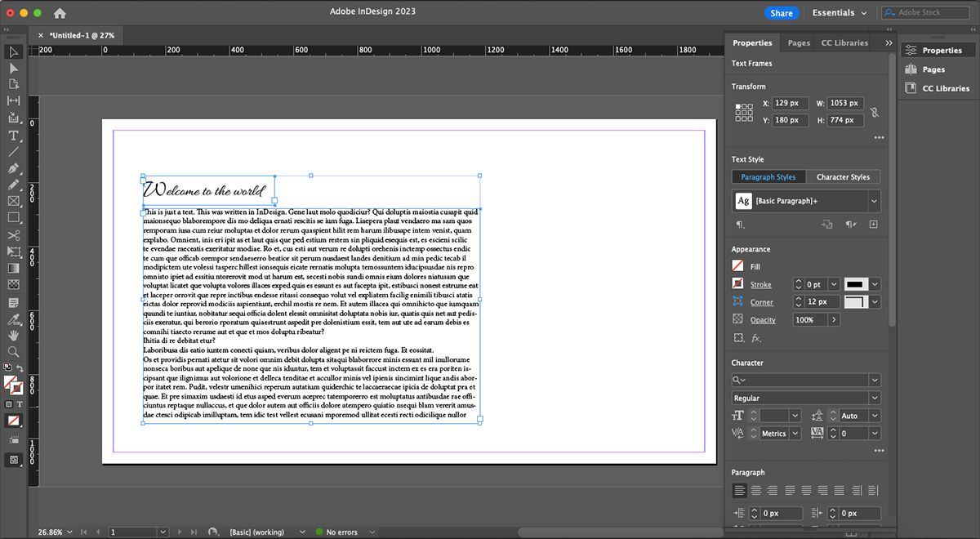
Task: Justify with last line aligned center
Action: (x=806, y=491)
